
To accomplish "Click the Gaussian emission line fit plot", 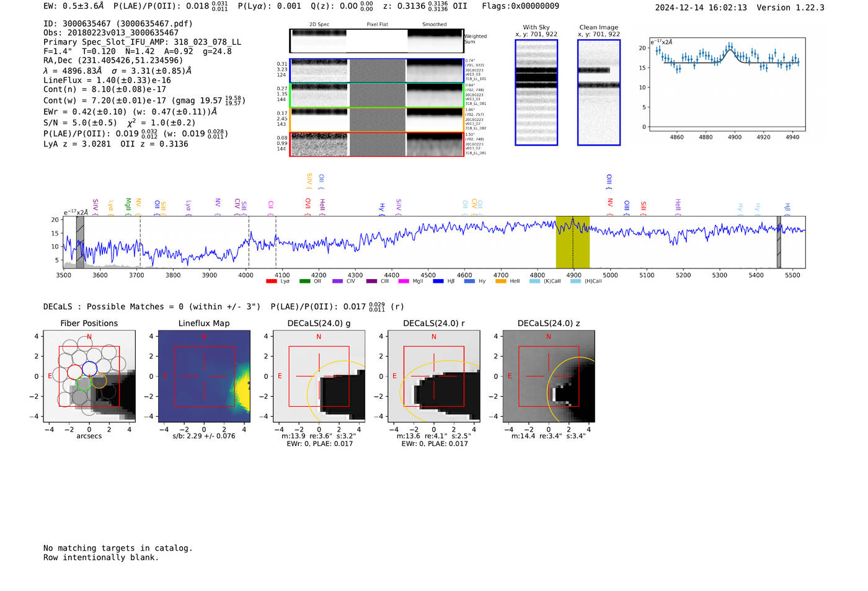I will [727, 85].
